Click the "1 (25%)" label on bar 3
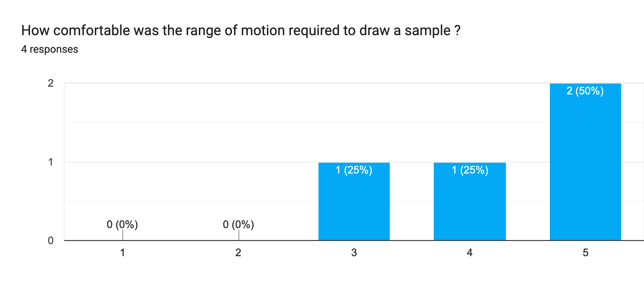Viewport: 644px width, 306px height. (354, 170)
